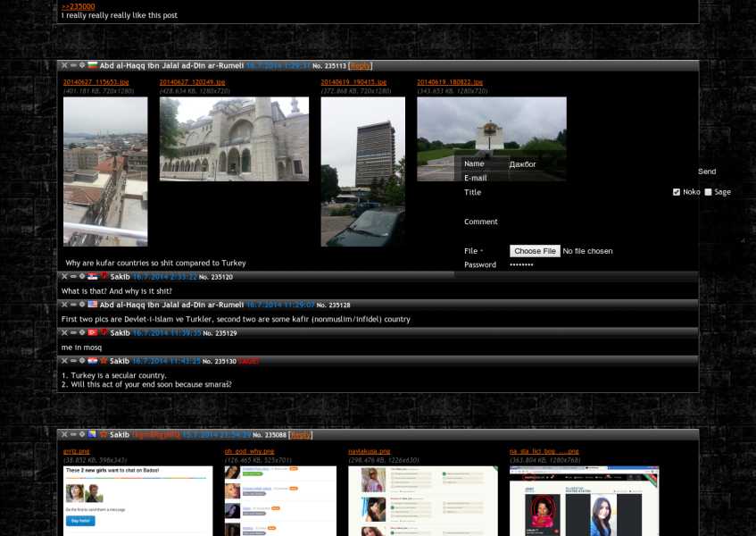Click the Send button in reply form

[707, 172]
